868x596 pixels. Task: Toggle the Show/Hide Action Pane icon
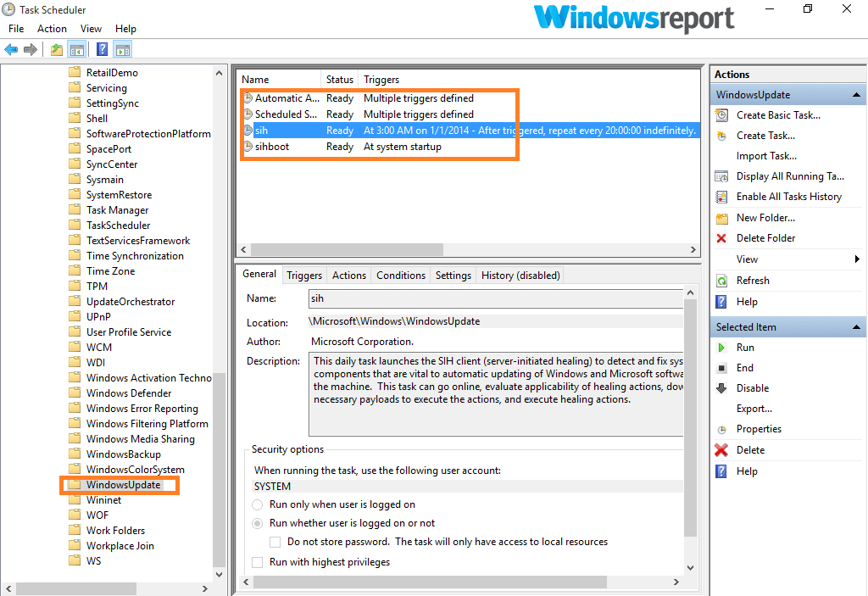pyautogui.click(x=123, y=50)
